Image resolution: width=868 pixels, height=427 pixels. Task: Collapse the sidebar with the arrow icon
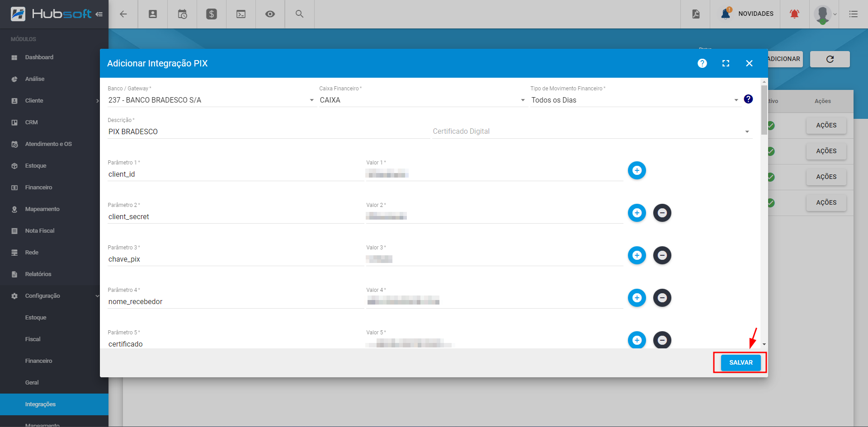pyautogui.click(x=99, y=14)
